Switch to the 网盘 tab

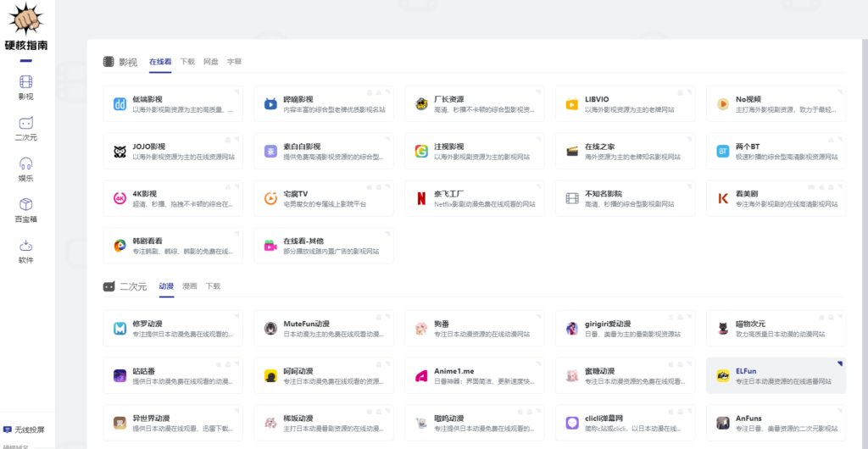[x=211, y=62]
